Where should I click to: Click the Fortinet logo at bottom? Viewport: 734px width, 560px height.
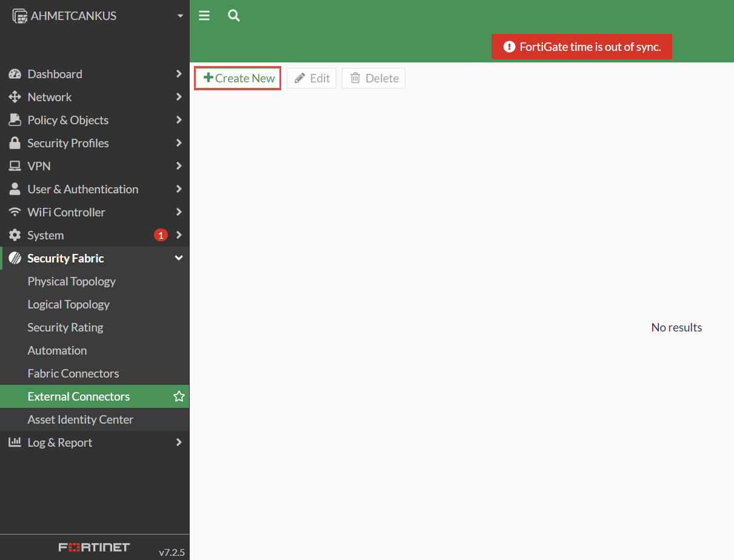click(94, 547)
